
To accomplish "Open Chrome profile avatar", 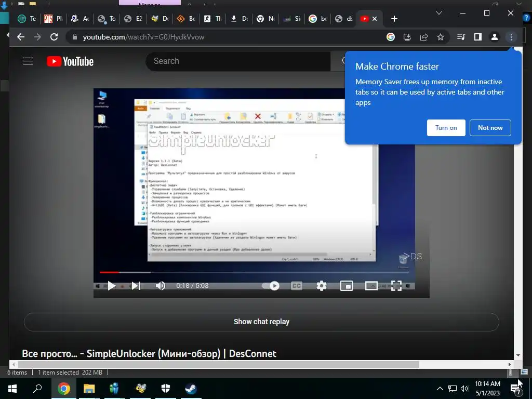I will click(x=495, y=37).
